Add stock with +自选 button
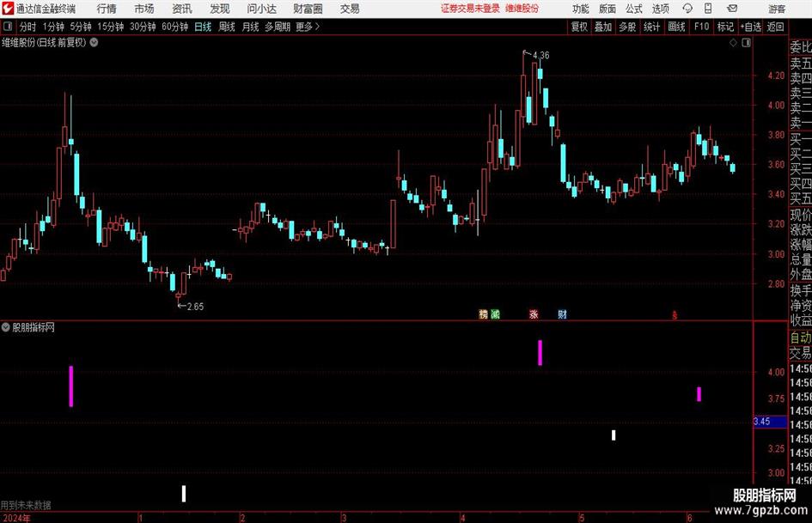This screenshot has height=523, width=812. pos(751,27)
